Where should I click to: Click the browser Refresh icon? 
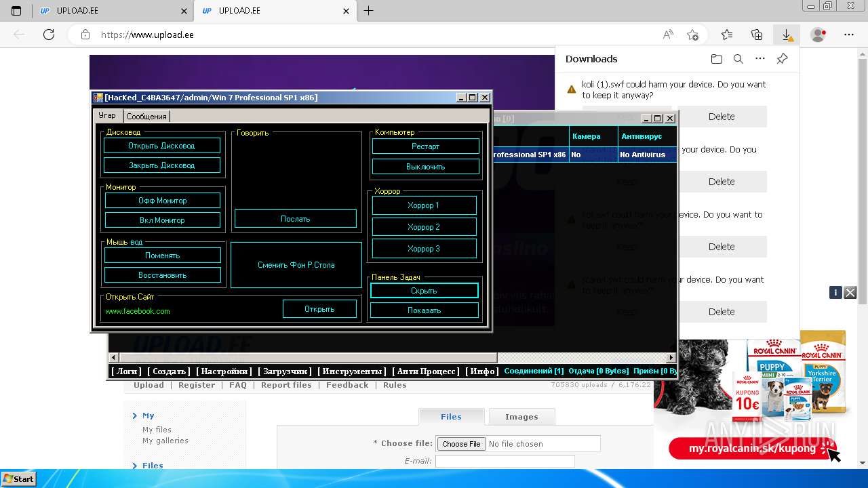49,35
